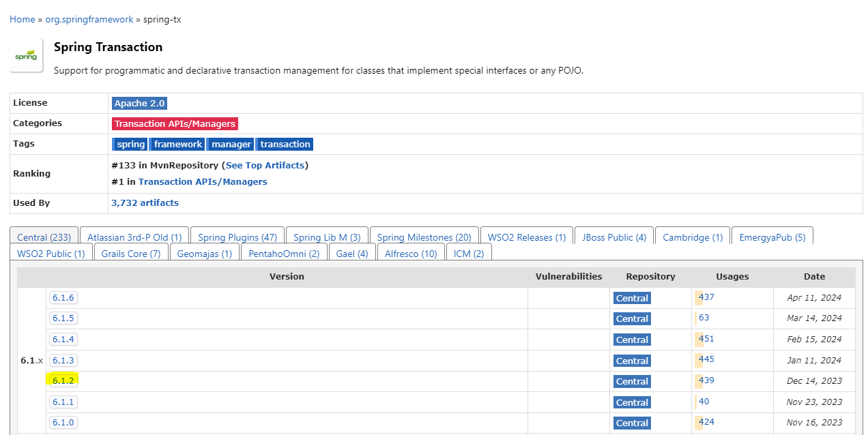Image resolution: width=868 pixels, height=435 pixels.
Task: Select the manager tag
Action: [231, 144]
